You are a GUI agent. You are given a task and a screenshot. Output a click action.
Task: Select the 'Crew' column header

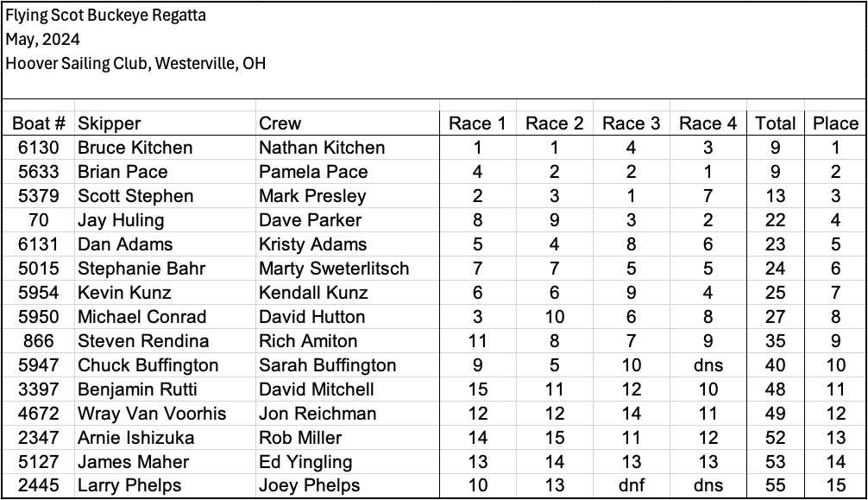coord(280,123)
